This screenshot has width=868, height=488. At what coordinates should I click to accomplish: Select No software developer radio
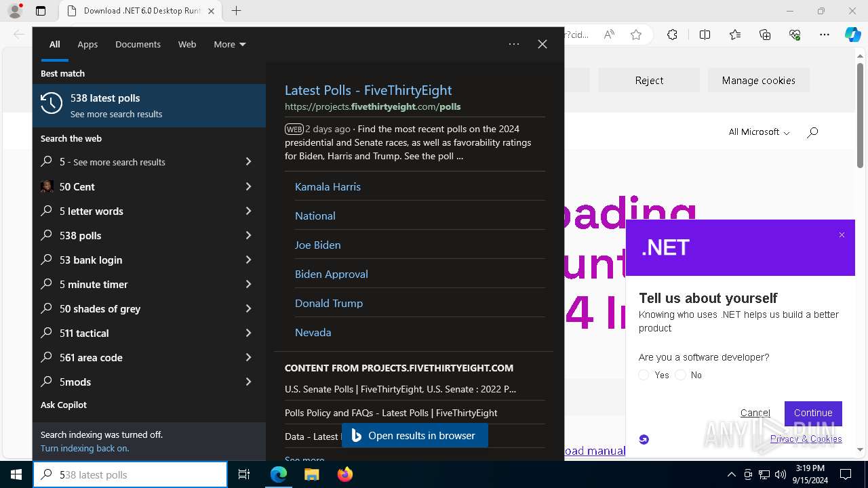pos(680,375)
